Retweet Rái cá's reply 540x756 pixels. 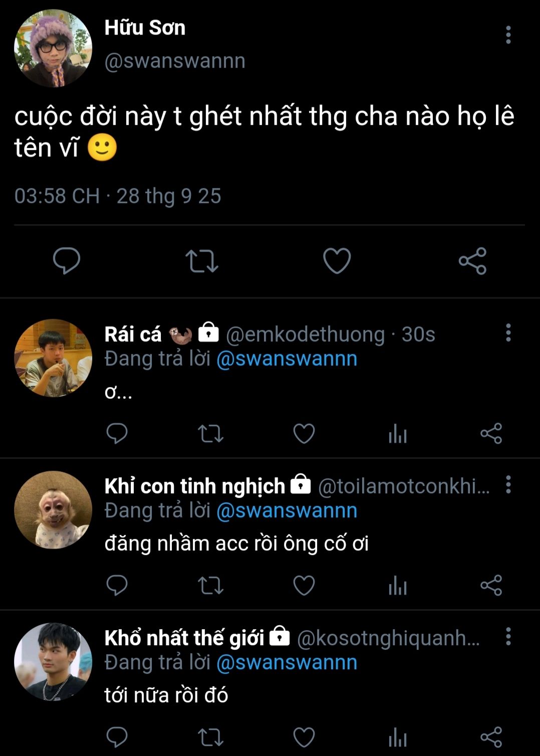(x=210, y=434)
